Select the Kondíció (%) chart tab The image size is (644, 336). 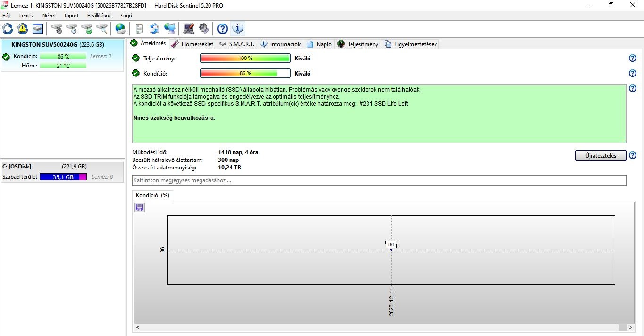(x=152, y=195)
